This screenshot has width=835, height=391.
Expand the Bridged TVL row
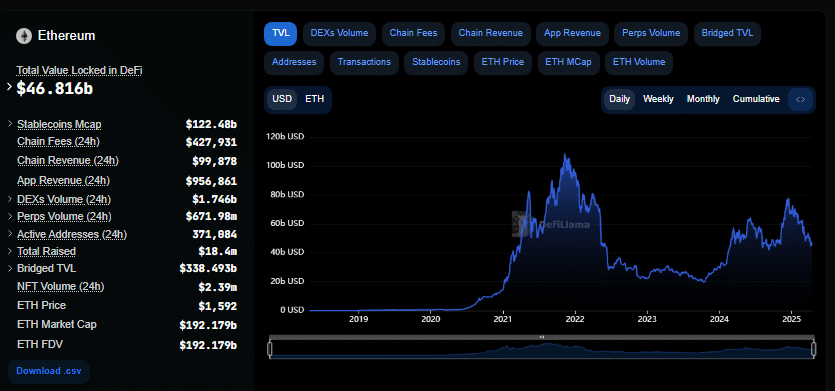10,268
